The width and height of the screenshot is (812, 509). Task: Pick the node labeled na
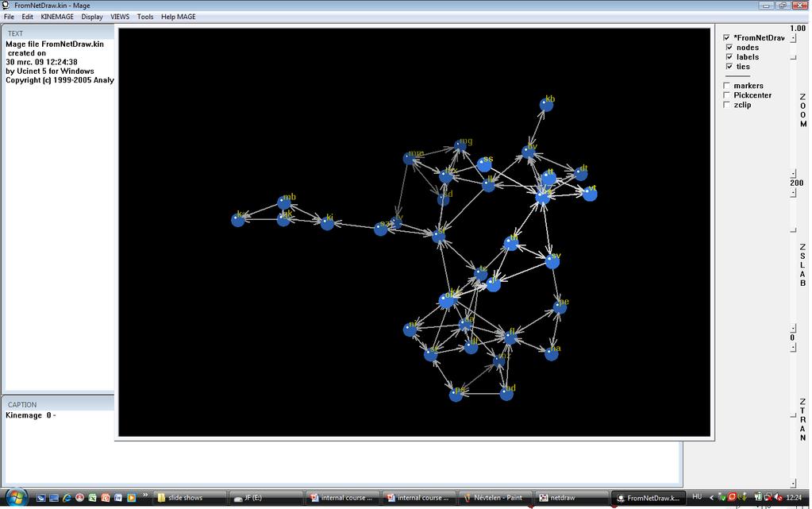(x=552, y=354)
